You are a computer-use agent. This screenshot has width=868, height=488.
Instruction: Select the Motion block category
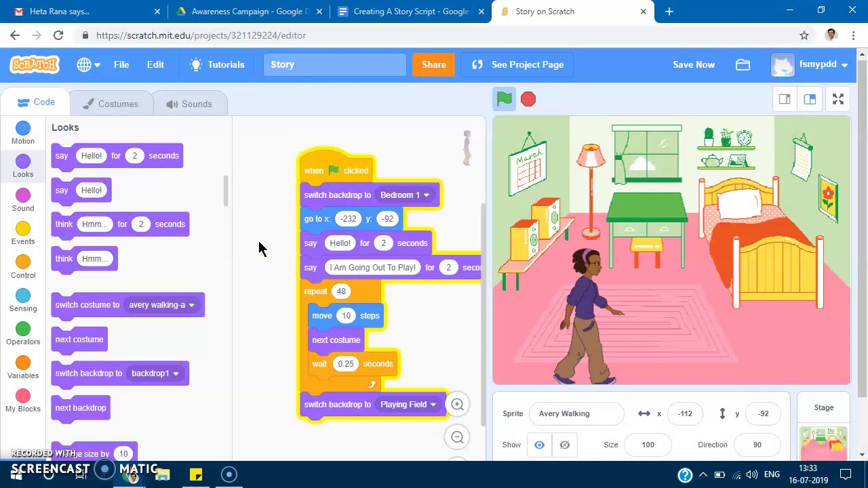[x=23, y=133]
